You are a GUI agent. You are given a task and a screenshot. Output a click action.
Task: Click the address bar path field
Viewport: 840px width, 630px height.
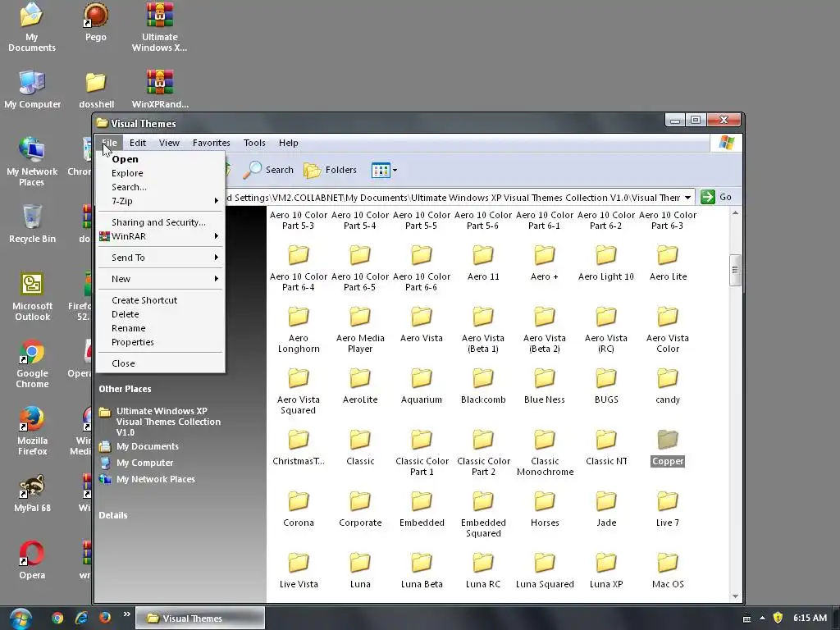453,197
